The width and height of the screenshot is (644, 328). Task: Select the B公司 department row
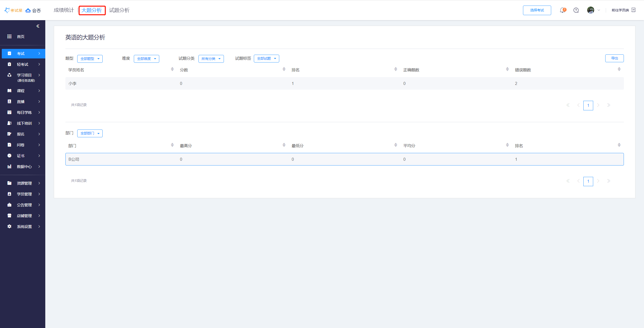pos(344,159)
